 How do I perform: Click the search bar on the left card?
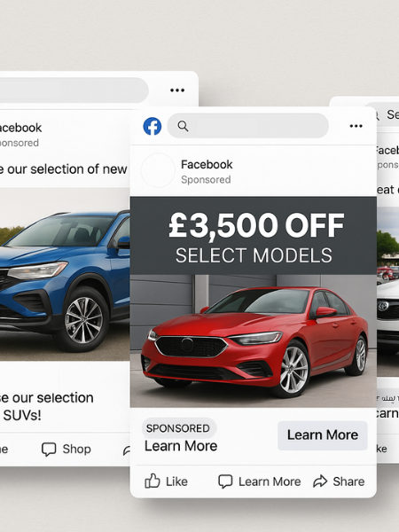tap(74, 90)
